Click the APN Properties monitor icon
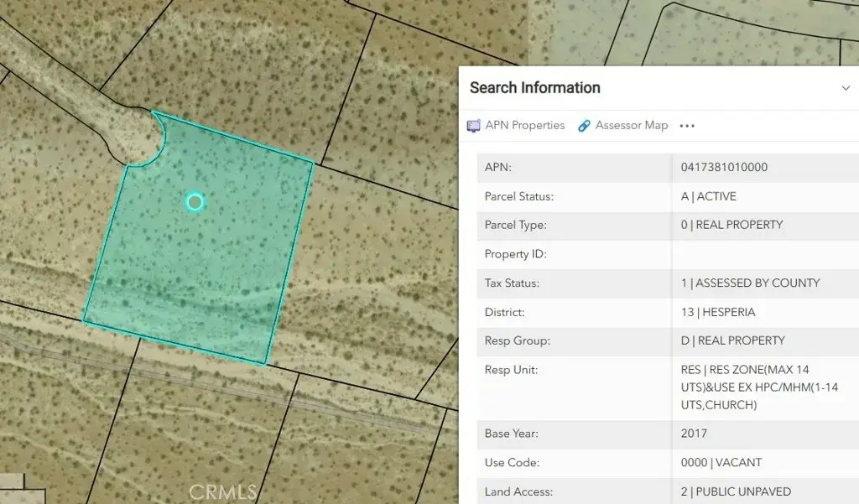 (473, 126)
